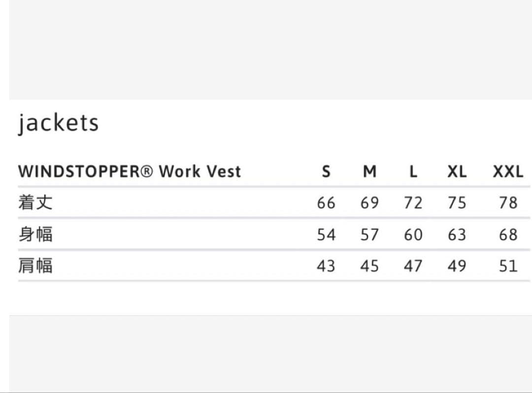Screen dimensions: 532x393
Task: Click the value 63 for size XL
Action: tap(457, 234)
